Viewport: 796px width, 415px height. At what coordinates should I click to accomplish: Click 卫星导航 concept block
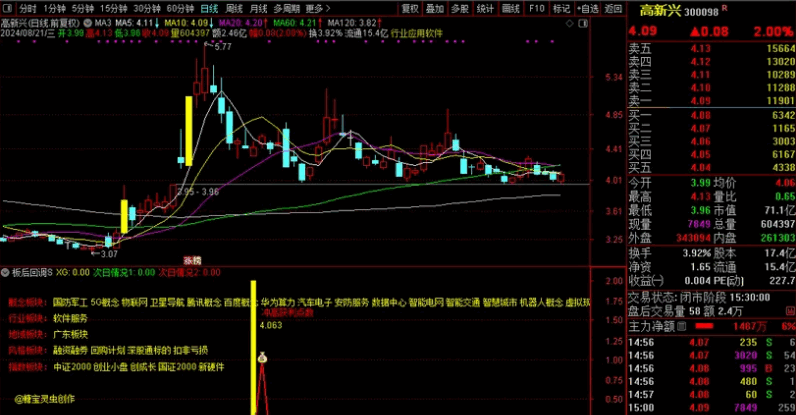click(x=167, y=303)
